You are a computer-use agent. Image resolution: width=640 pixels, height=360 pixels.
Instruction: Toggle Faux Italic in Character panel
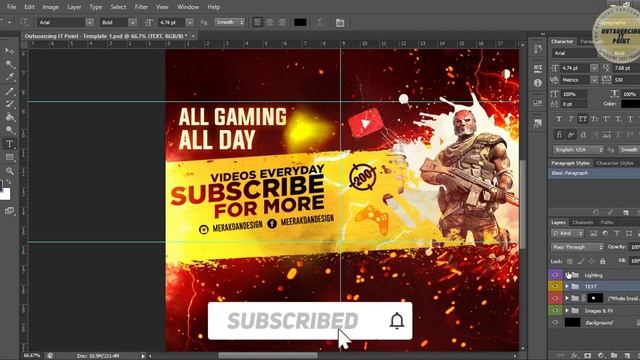pos(571,119)
